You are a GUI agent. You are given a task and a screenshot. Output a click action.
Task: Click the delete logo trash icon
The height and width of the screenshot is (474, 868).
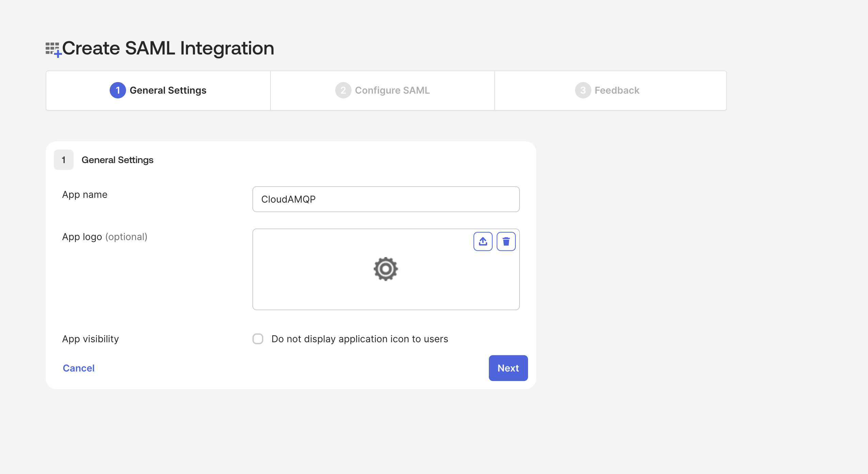pyautogui.click(x=506, y=241)
